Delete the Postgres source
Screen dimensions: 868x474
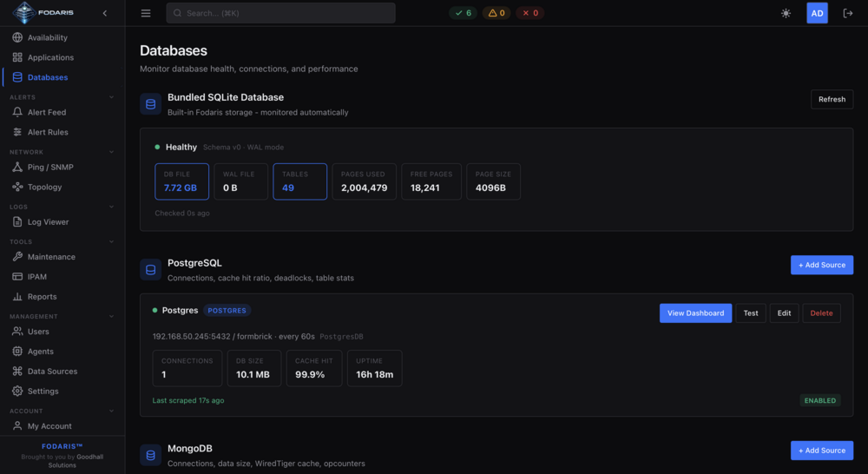821,313
